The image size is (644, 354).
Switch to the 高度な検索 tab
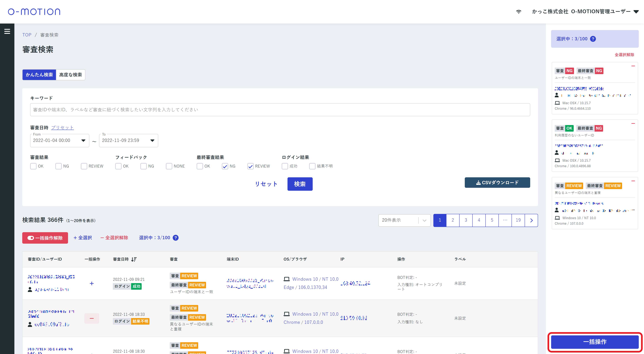pos(70,75)
